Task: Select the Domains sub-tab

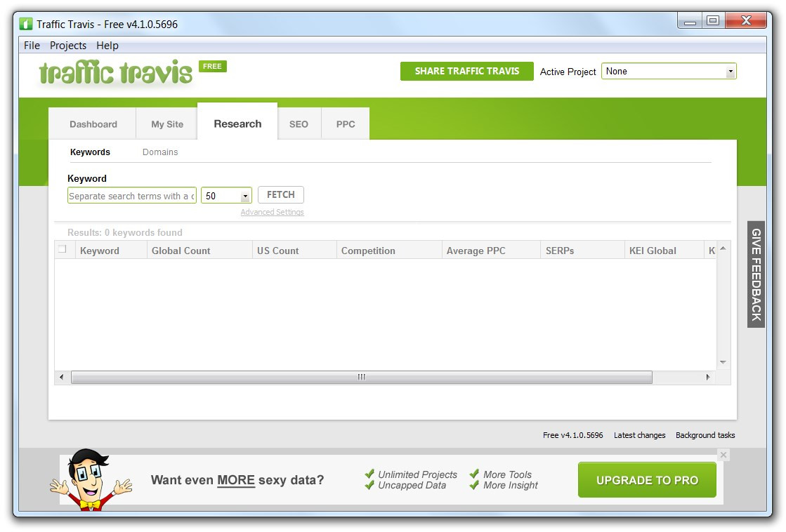Action: pos(160,152)
